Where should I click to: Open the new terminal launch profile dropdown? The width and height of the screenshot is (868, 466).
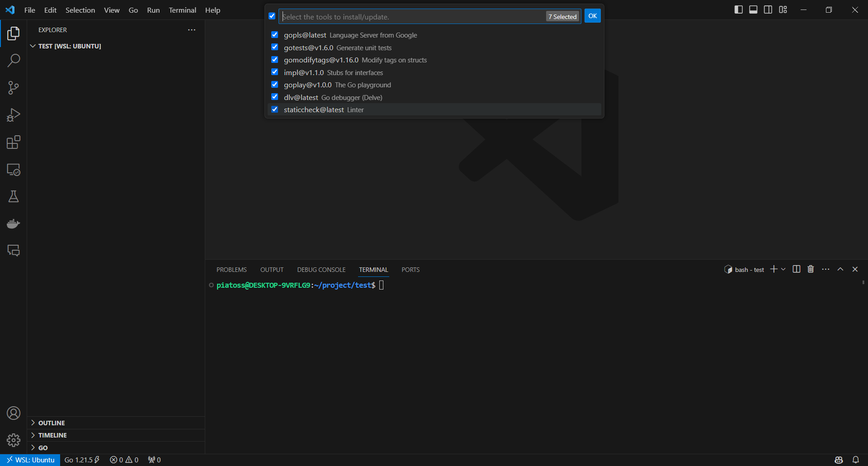783,269
